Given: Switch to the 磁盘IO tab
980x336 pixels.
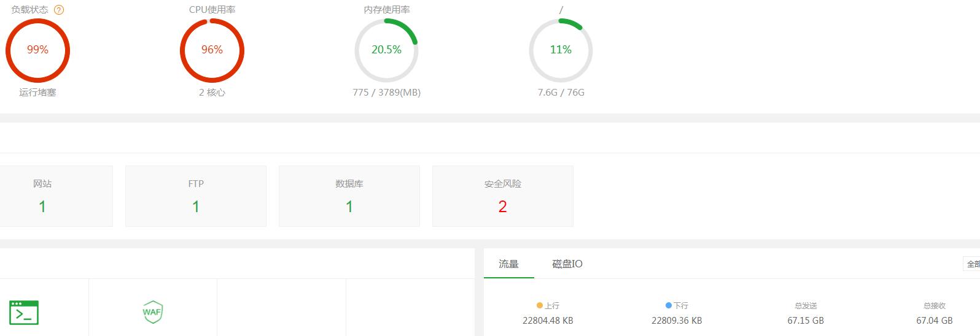Looking at the screenshot, I should coord(567,264).
